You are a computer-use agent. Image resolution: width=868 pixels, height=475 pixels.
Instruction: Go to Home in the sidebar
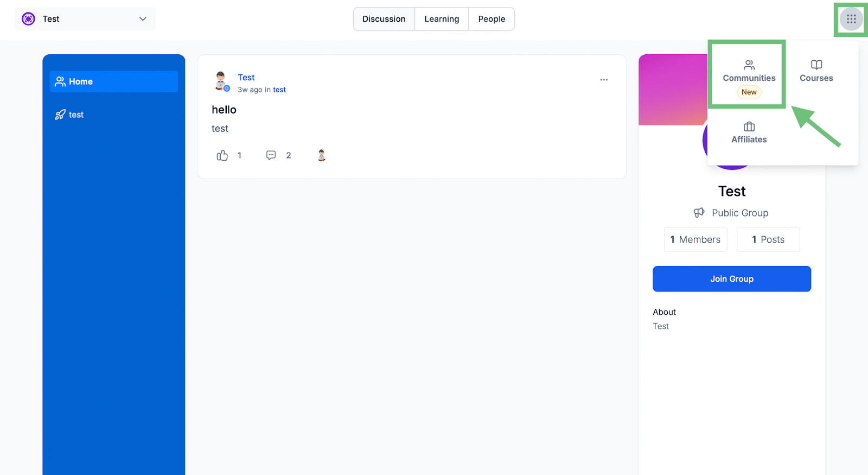(113, 81)
